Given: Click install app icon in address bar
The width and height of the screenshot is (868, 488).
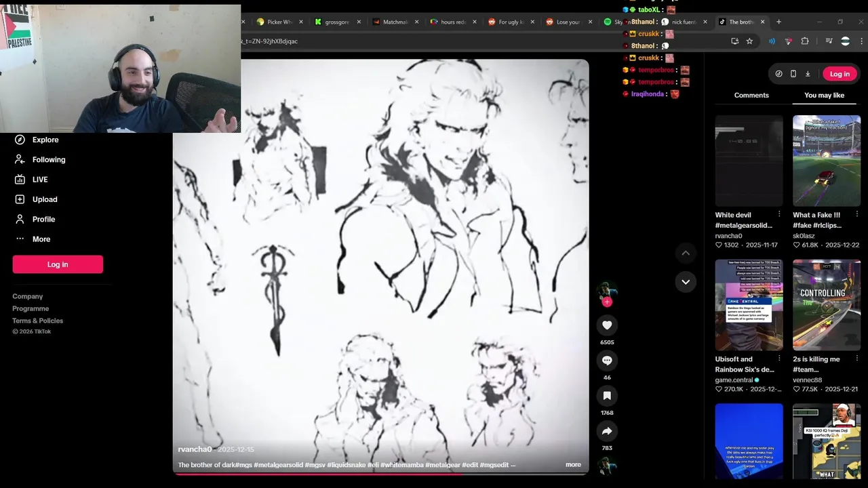Looking at the screenshot, I should pos(734,41).
